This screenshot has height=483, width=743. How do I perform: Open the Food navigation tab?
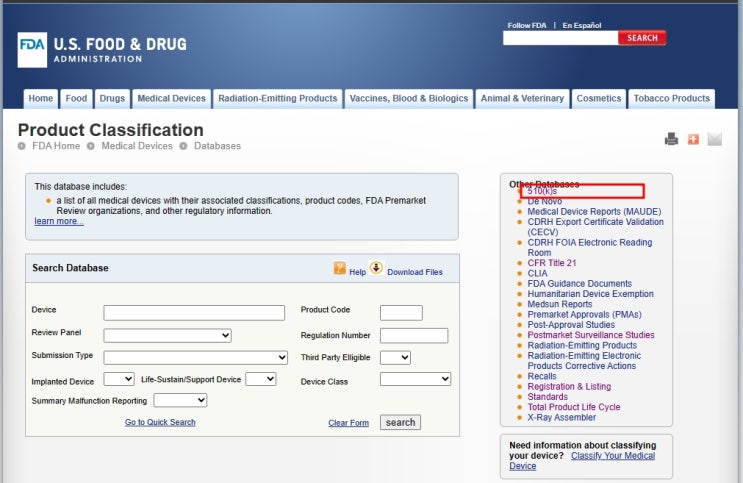point(76,99)
